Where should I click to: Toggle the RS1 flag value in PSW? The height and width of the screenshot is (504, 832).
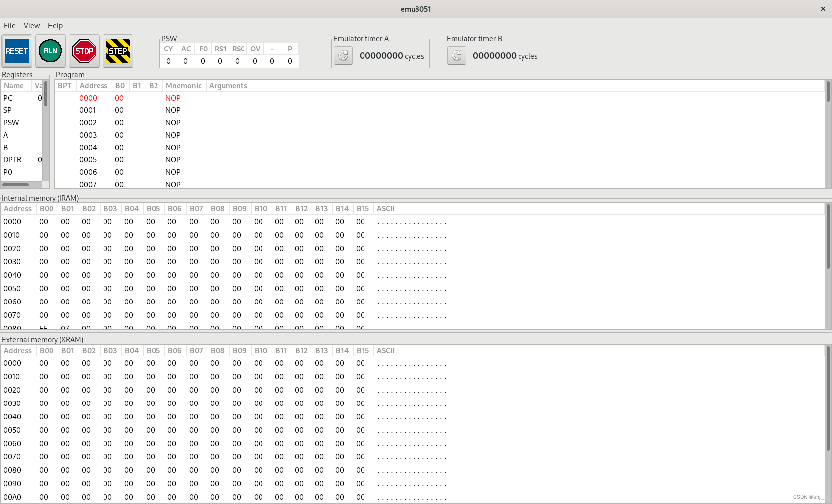pyautogui.click(x=220, y=61)
